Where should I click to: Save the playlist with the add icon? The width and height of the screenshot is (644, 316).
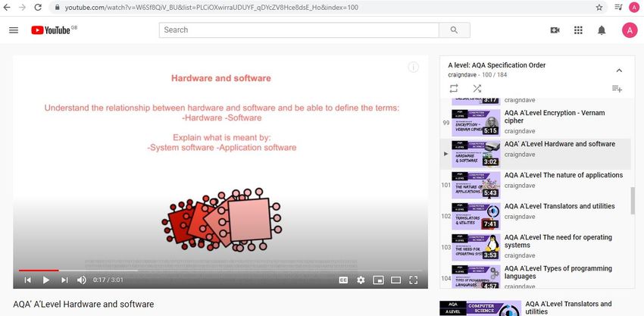coord(617,89)
